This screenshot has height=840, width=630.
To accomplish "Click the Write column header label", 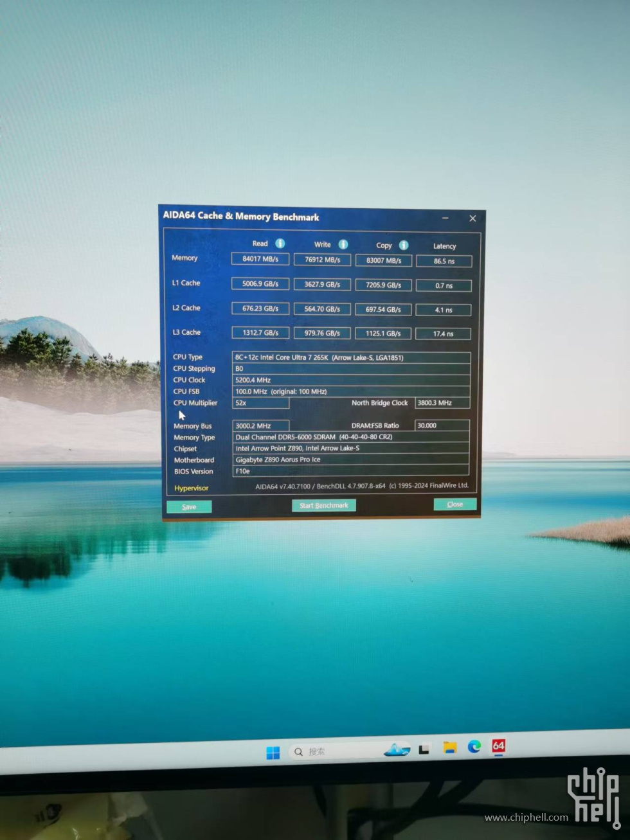I will (322, 244).
